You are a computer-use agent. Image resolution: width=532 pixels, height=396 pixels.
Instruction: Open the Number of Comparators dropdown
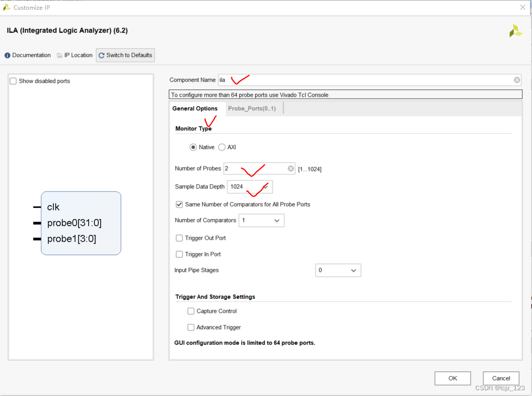[261, 220]
